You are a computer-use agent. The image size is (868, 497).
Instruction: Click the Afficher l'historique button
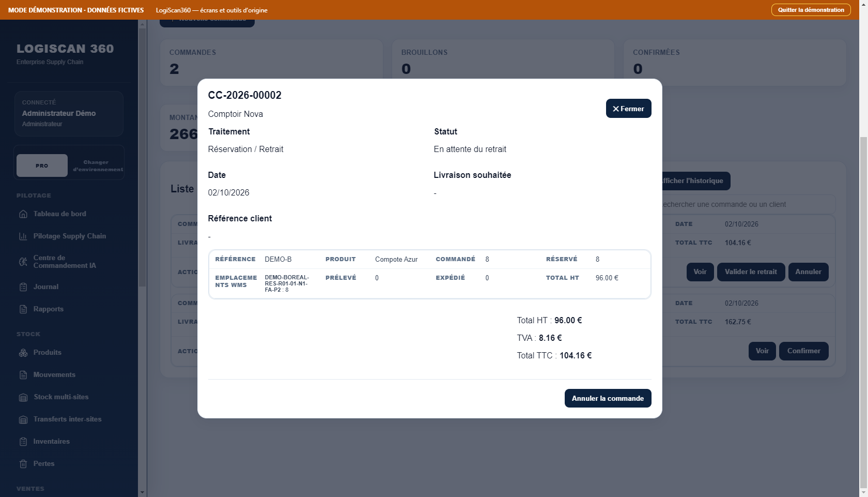point(695,181)
